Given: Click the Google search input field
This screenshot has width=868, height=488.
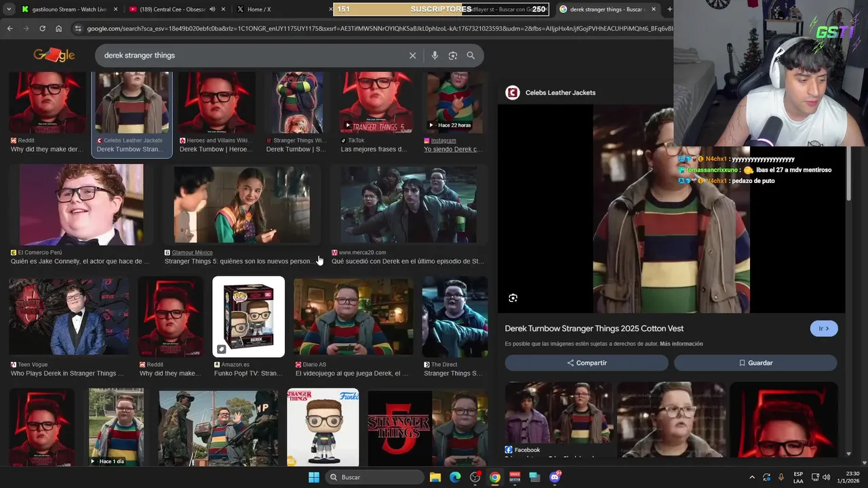Looking at the screenshot, I should coord(251,56).
